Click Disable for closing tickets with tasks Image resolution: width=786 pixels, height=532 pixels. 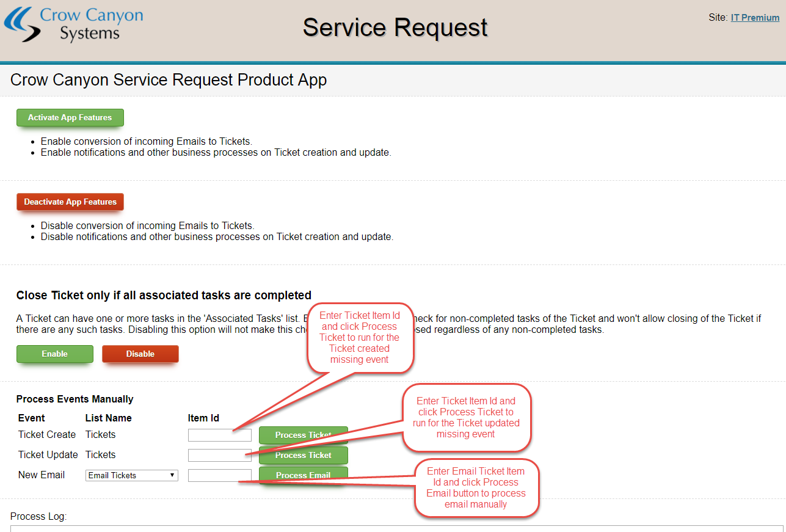(140, 354)
